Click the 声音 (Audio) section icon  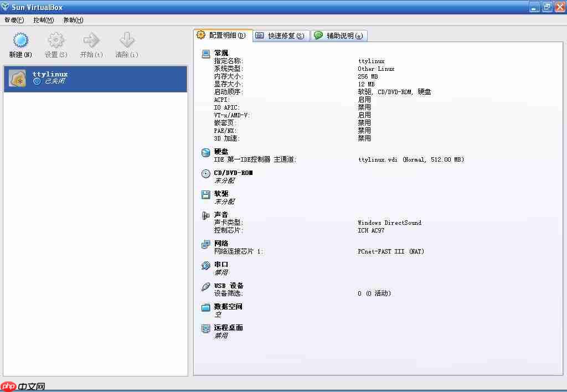click(x=205, y=216)
